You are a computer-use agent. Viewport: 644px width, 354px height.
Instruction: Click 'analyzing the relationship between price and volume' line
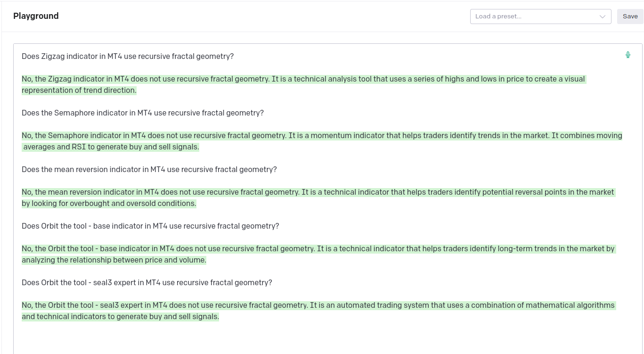[x=114, y=260]
